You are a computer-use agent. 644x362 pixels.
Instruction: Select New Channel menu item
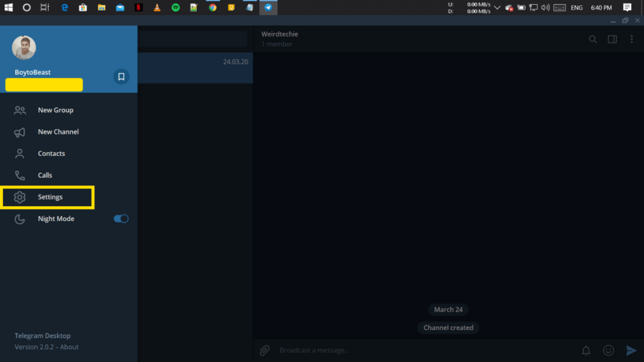(69, 132)
